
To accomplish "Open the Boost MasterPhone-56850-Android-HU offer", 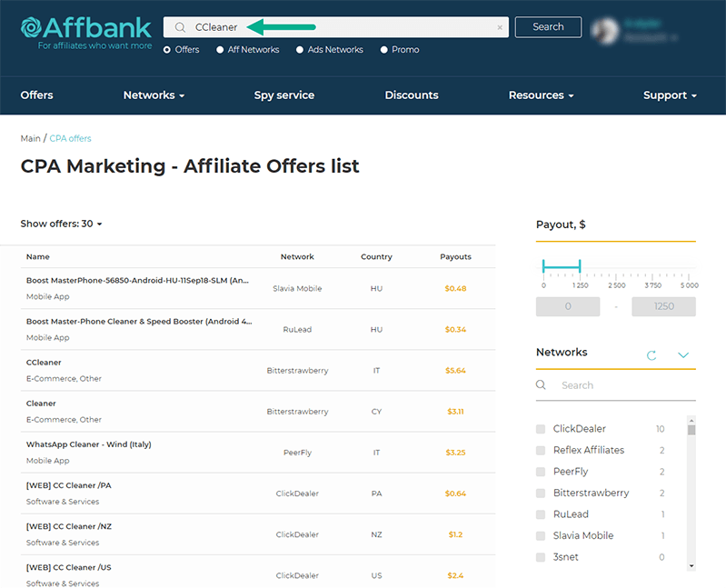I will coord(137,280).
